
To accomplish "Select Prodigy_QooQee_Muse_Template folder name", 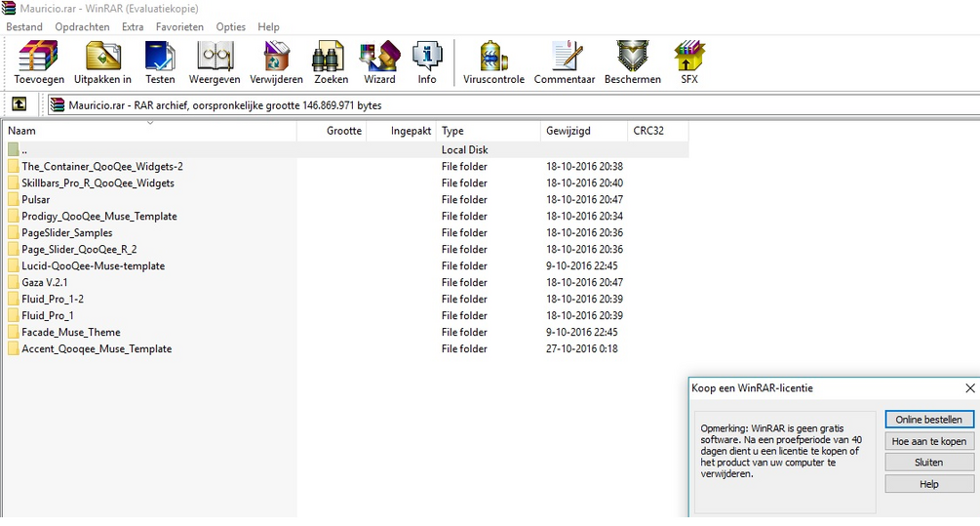I will [x=99, y=217].
